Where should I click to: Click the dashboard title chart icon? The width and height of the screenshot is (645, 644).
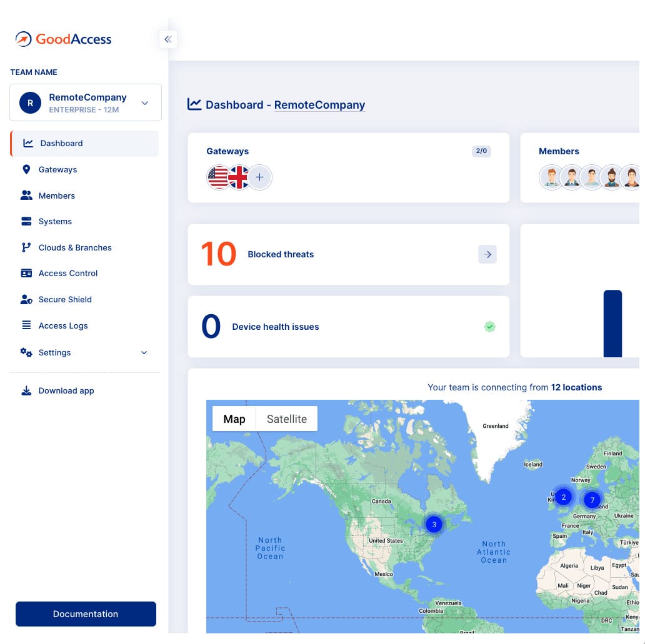[194, 104]
